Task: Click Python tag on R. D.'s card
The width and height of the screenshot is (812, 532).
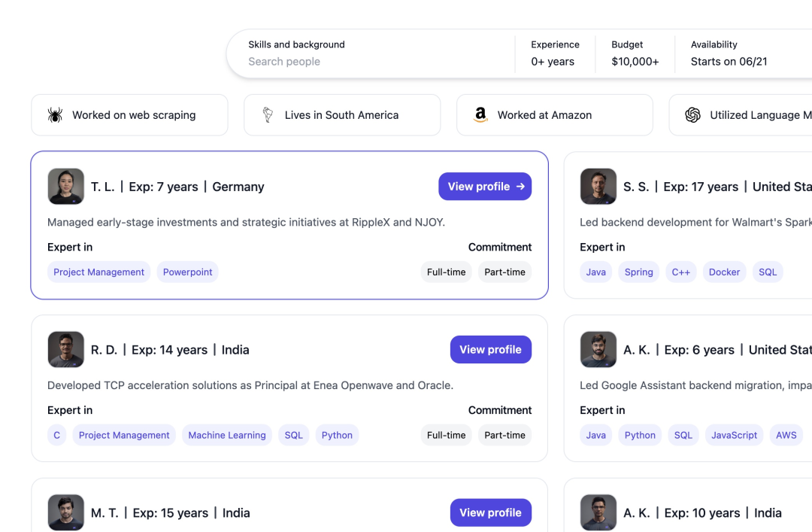Action: pos(337,435)
